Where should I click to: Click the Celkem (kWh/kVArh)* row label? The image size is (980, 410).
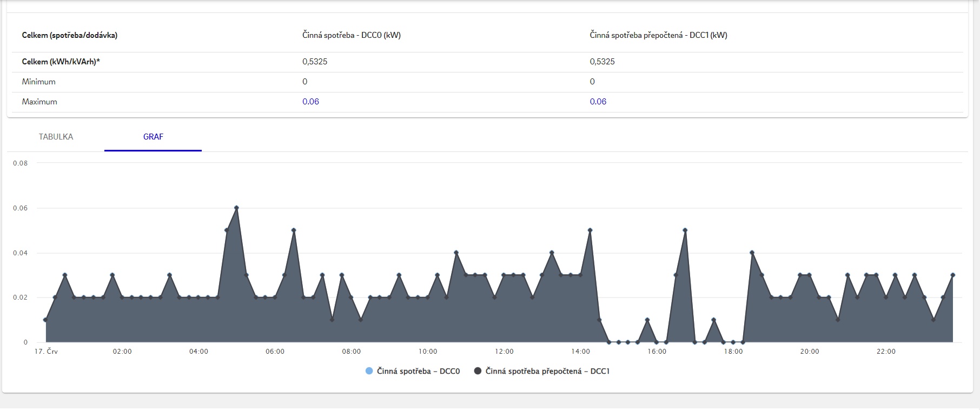pyautogui.click(x=61, y=62)
